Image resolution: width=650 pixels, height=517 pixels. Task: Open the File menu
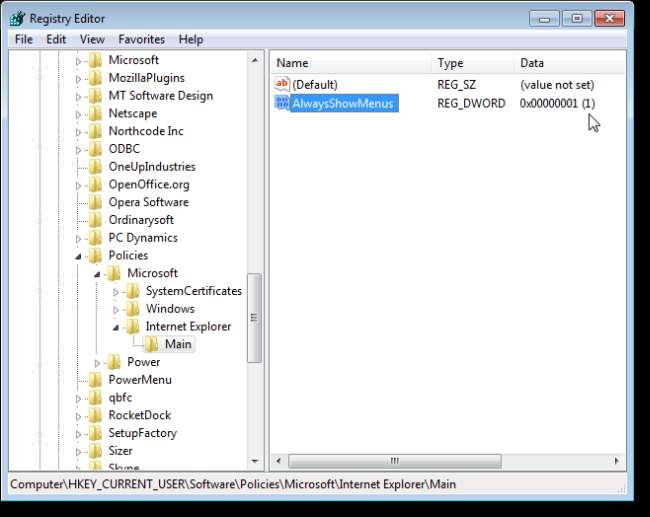[x=24, y=39]
